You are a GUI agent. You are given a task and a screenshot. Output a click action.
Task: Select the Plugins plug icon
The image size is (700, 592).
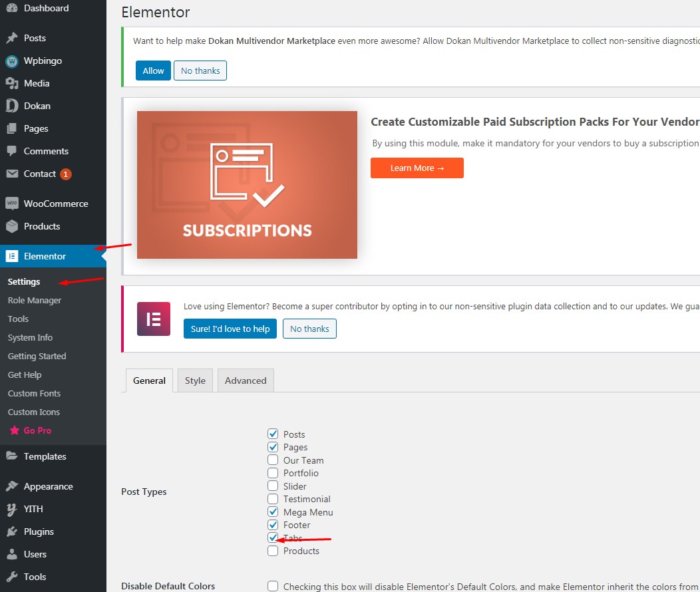(12, 531)
